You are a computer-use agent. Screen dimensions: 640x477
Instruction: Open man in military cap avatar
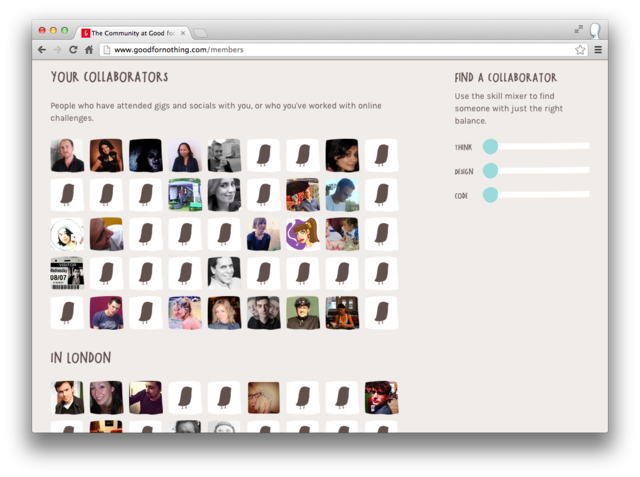click(303, 313)
